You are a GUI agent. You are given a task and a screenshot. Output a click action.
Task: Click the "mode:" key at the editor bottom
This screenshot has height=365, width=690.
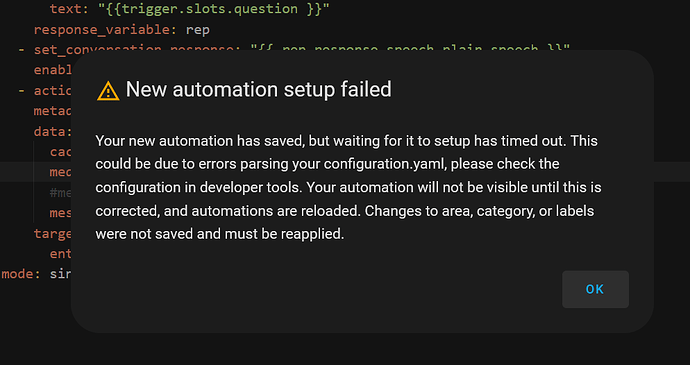21,274
